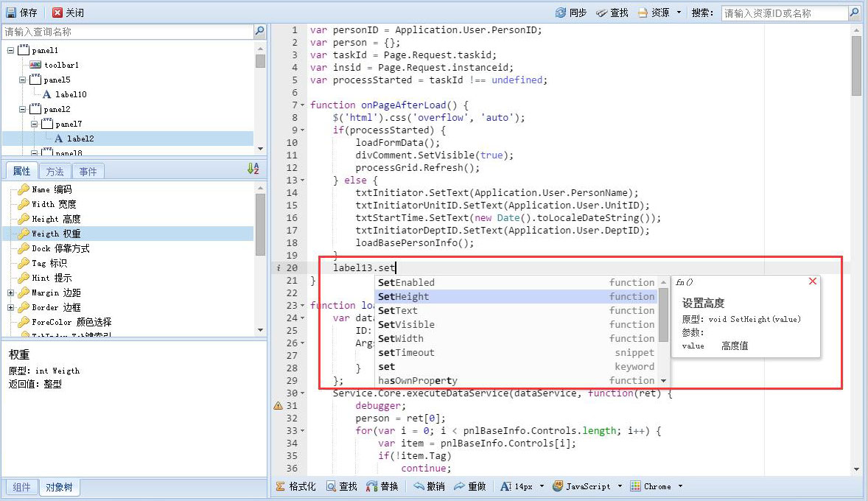
Task: Click the 格式化 (Format) button
Action: pos(295,486)
